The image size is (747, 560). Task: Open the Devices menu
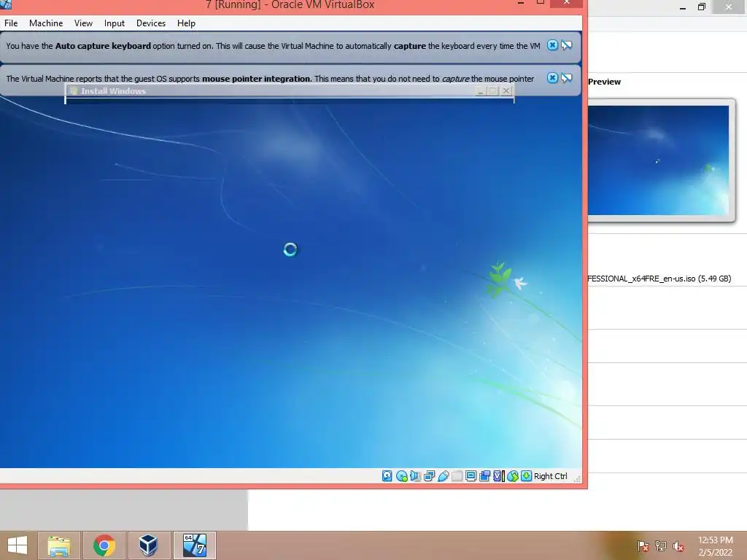coord(151,23)
